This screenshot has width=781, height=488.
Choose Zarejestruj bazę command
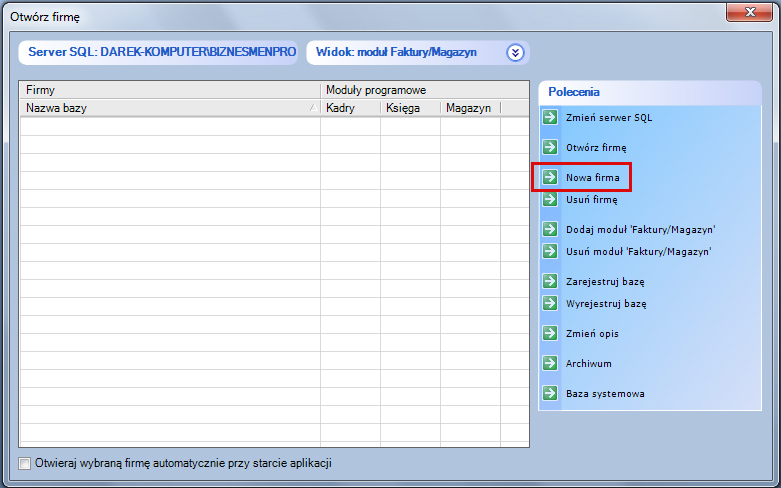pos(605,282)
